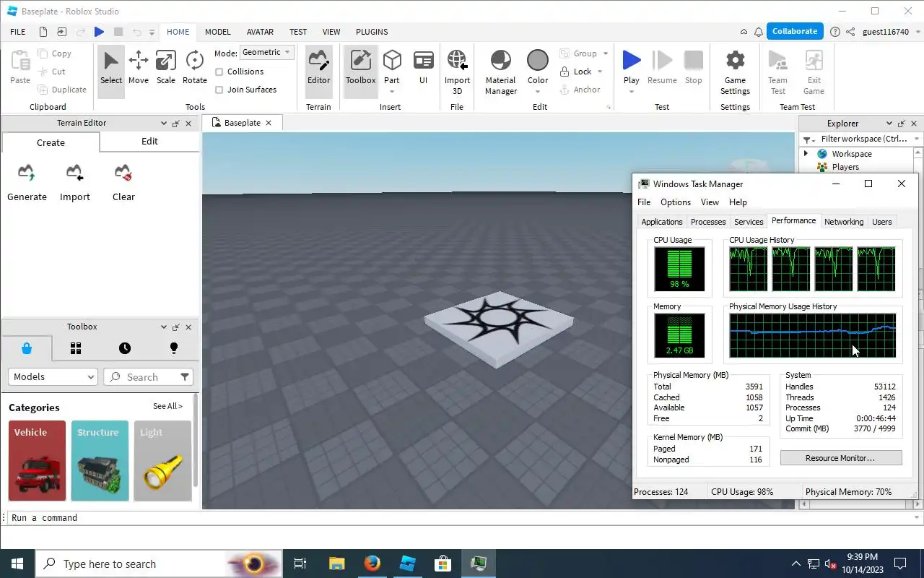924x578 pixels.
Task: Open Task Manager Options menu
Action: [x=676, y=202]
